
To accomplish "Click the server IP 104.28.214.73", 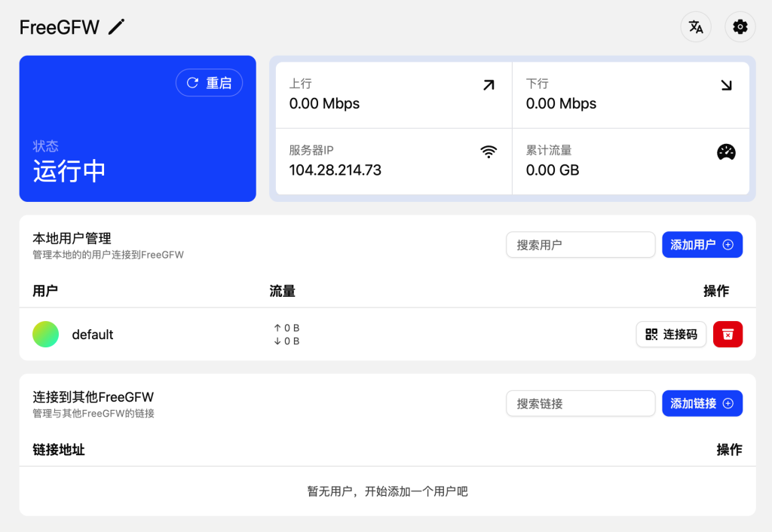I will point(335,170).
